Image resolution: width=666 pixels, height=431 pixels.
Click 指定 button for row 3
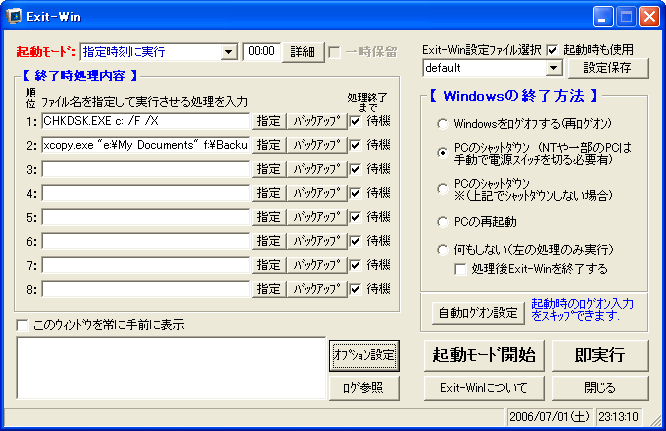(x=269, y=169)
